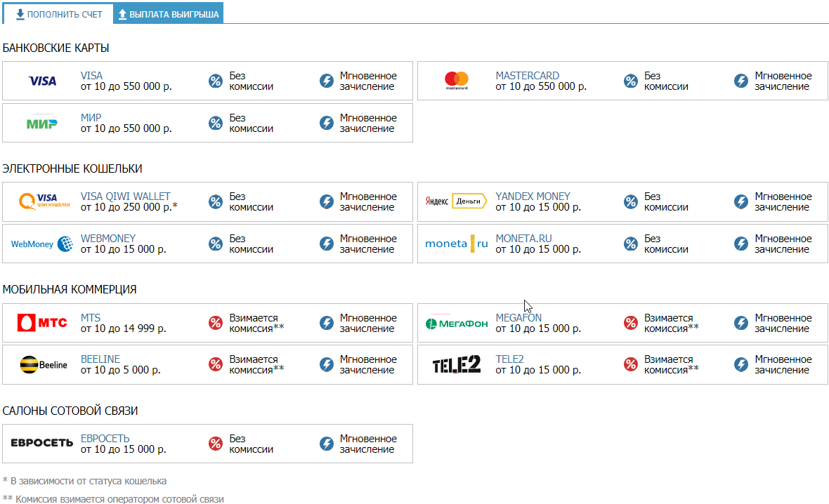Select YANDEX MONEY link
829x504 pixels.
[533, 196]
